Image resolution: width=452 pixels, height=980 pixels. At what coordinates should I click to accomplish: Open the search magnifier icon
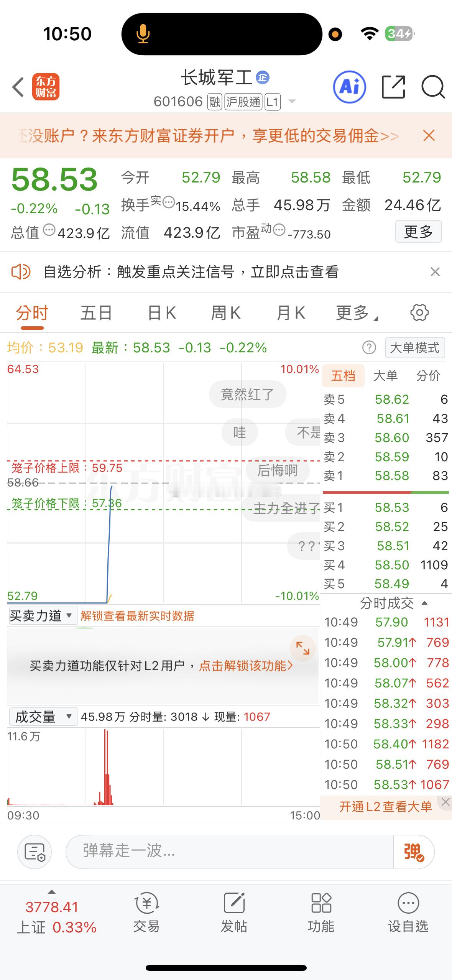(433, 87)
